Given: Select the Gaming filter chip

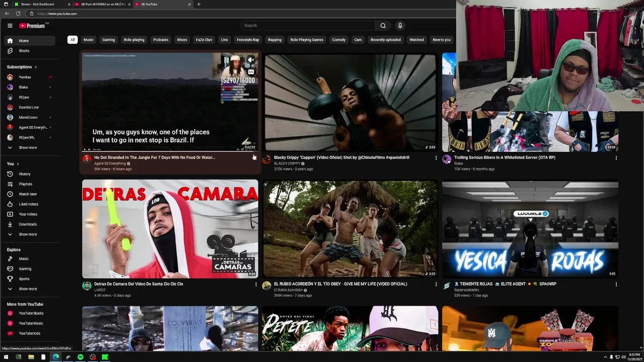Looking at the screenshot, I should click(109, 40).
